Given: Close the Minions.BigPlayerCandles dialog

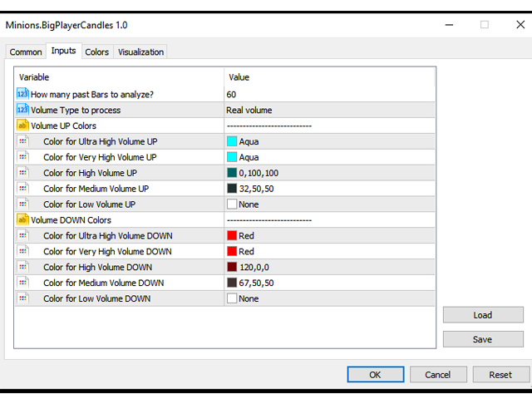Looking at the screenshot, I should pos(520,24).
